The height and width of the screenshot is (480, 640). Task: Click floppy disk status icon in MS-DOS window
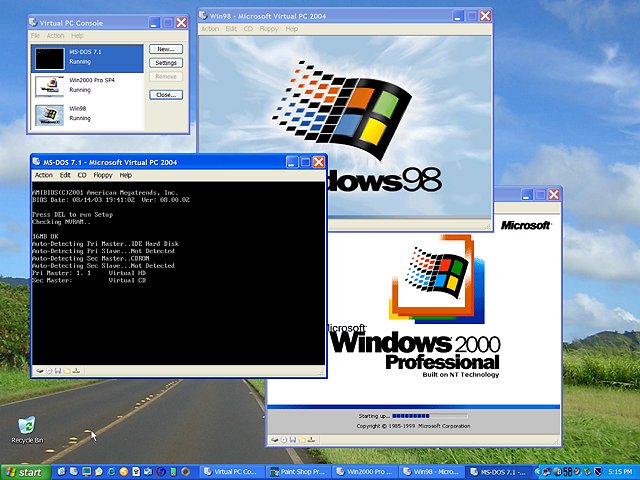coord(58,370)
